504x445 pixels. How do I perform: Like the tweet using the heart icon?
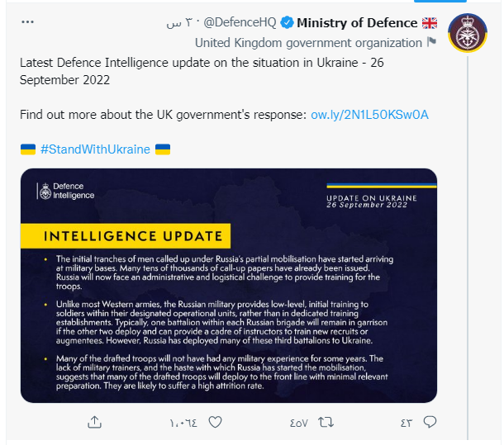click(x=215, y=422)
